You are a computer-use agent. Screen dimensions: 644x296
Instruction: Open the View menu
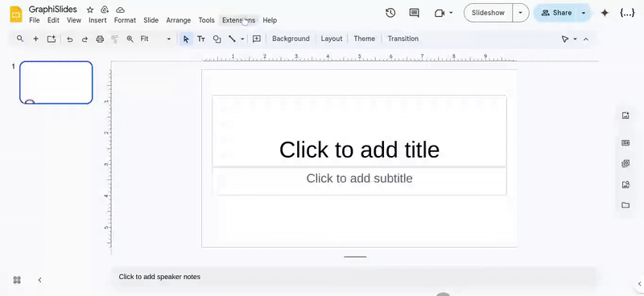coord(74,20)
